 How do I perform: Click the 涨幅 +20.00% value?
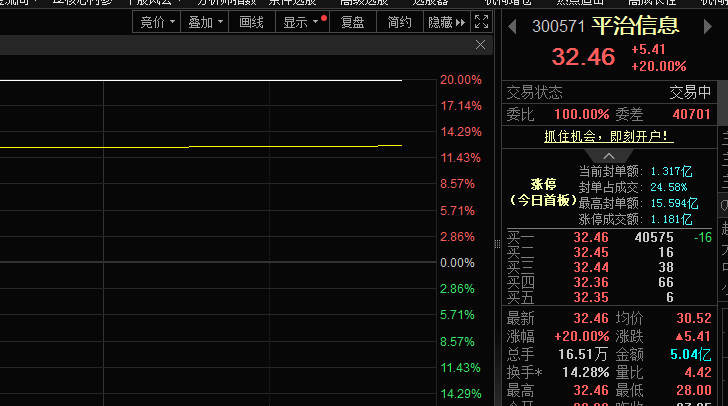pyautogui.click(x=582, y=336)
